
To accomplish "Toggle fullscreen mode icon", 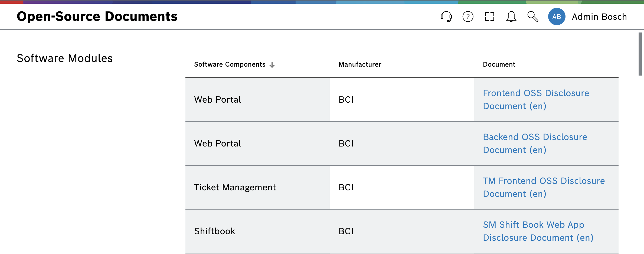I will [x=489, y=17].
